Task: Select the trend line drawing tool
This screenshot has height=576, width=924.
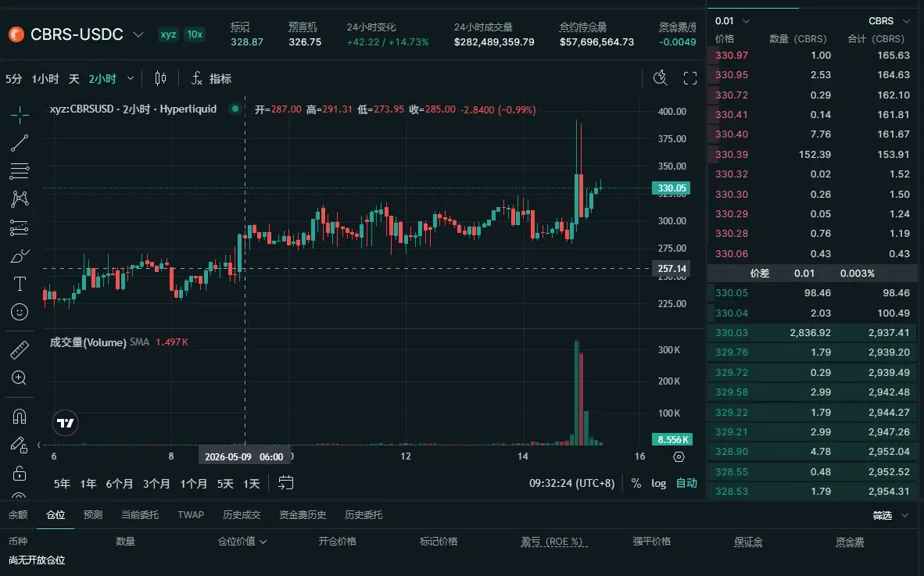Action: click(x=20, y=143)
